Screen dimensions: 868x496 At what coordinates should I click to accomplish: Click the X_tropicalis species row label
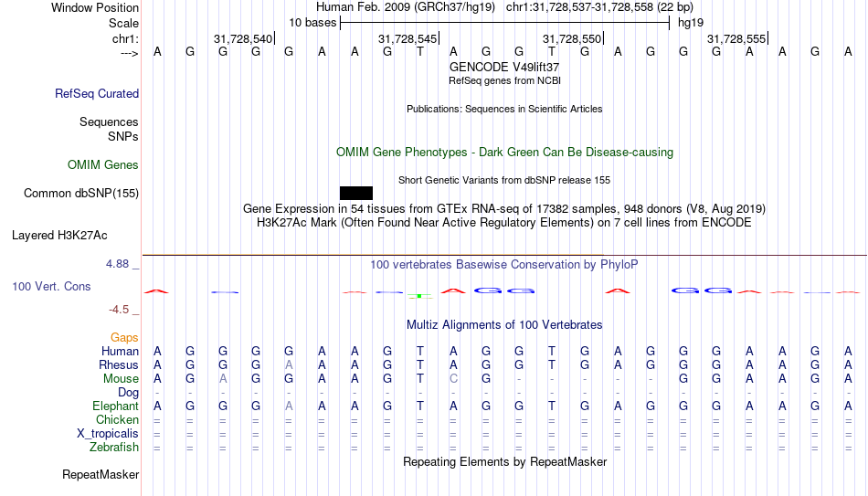[x=108, y=434]
